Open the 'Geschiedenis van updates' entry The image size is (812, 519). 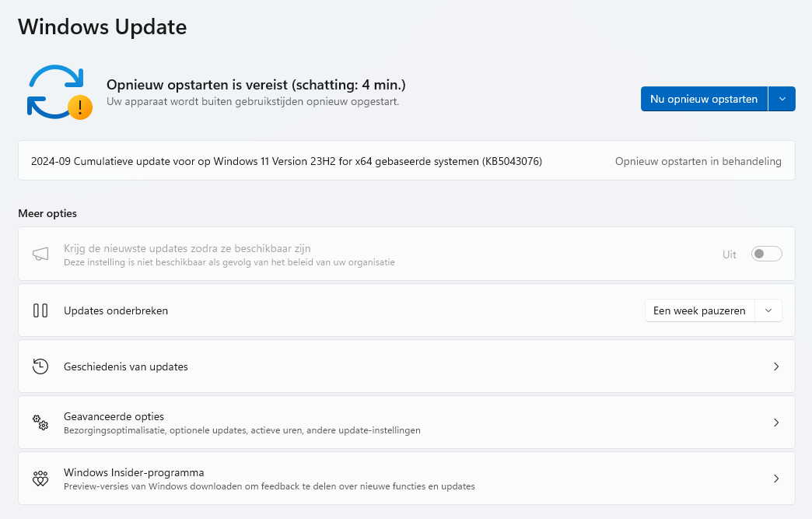(x=126, y=366)
